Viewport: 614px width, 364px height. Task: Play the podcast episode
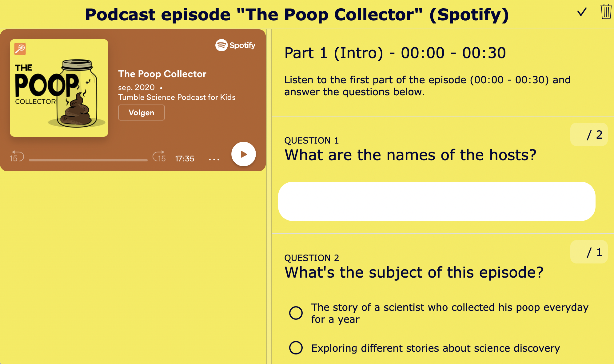(x=243, y=154)
